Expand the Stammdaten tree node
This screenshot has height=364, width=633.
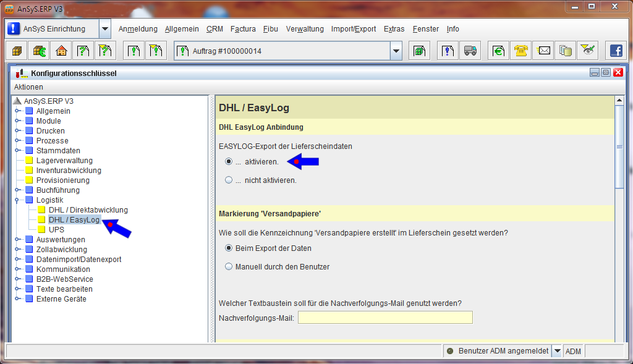[x=18, y=151]
